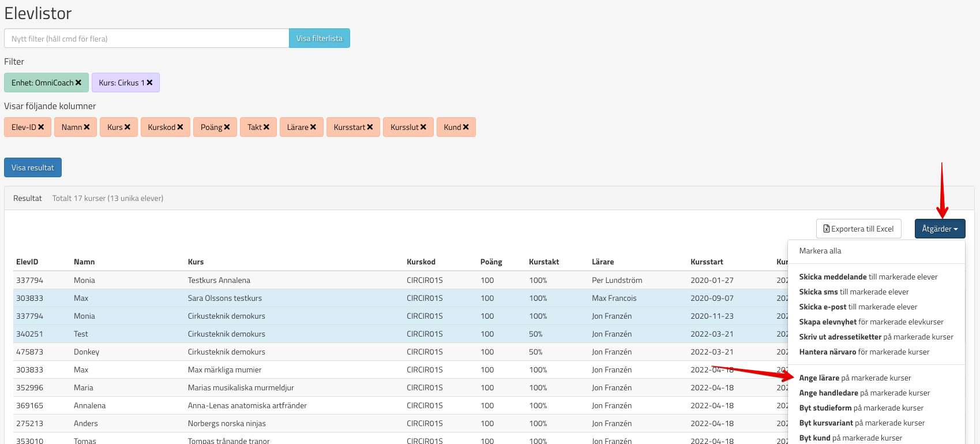
Task: Remove the Lärare column tag
Action: pos(313,127)
